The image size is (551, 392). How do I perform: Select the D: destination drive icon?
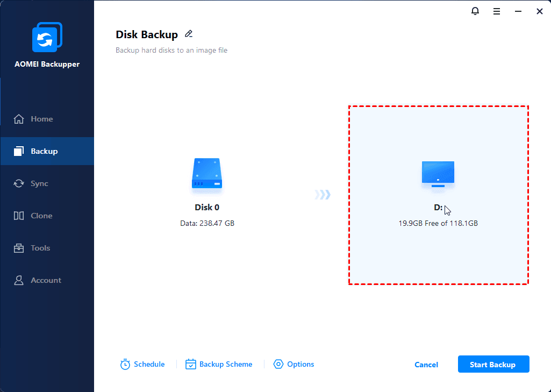pyautogui.click(x=438, y=174)
